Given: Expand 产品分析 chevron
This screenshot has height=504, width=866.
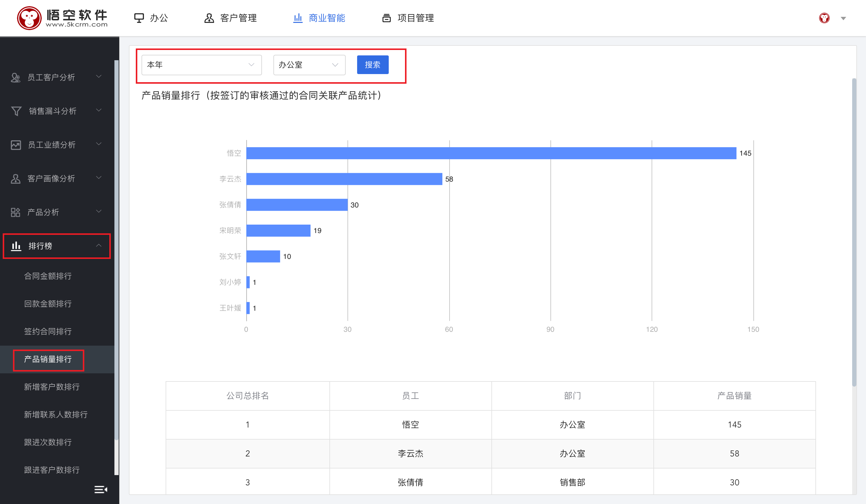Looking at the screenshot, I should pyautogui.click(x=99, y=211).
